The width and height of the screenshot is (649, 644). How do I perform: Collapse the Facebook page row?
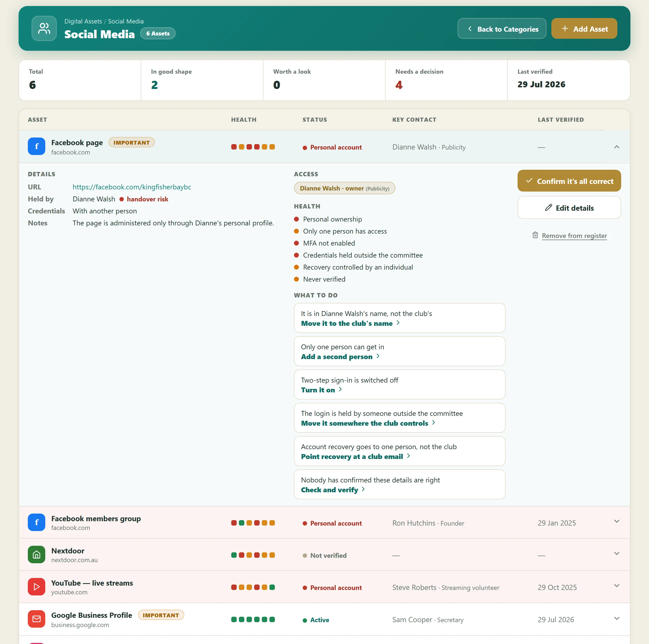[x=617, y=147]
